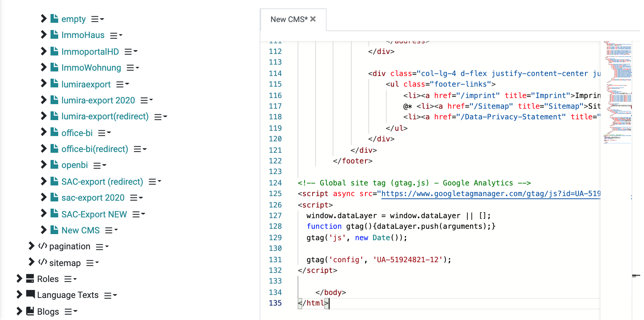Screen dimensions: 644x320
Task: Expand the New CMS tree node
Action: [43, 230]
